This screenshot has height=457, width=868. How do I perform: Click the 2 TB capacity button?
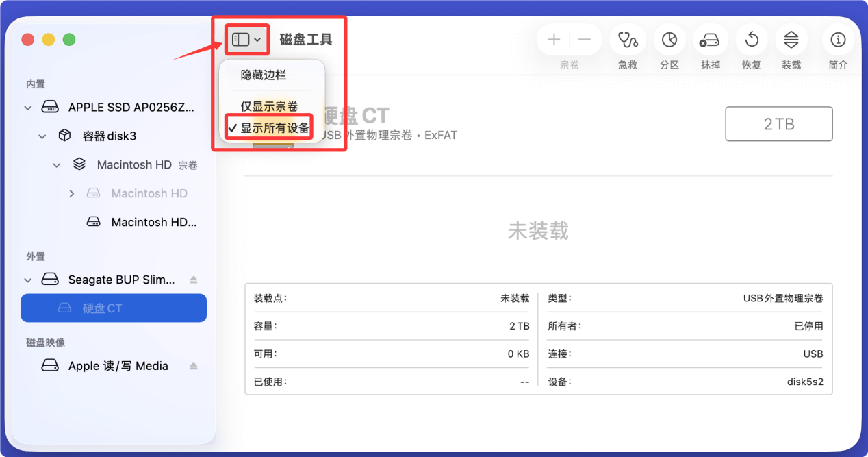tap(778, 123)
